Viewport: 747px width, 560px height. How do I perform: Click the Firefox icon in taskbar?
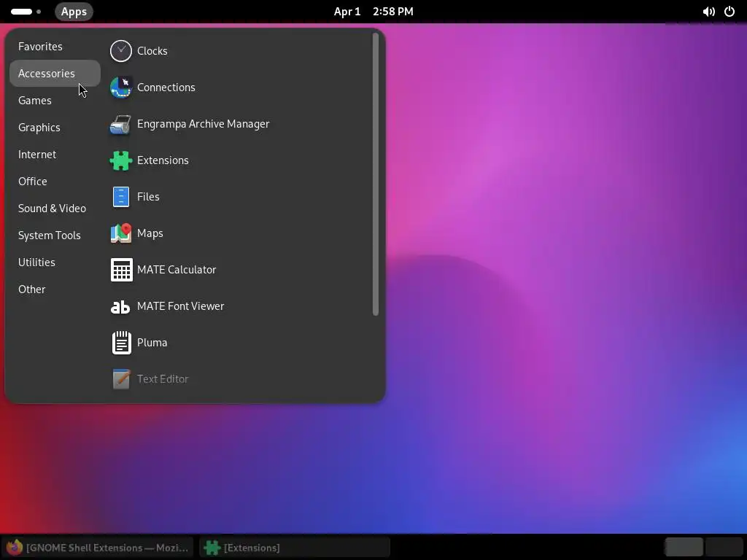coord(15,548)
